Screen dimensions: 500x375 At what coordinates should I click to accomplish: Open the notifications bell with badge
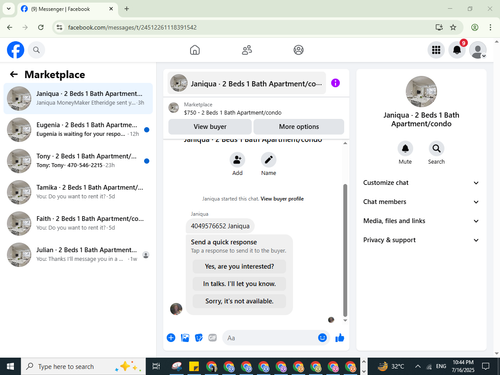pos(457,50)
